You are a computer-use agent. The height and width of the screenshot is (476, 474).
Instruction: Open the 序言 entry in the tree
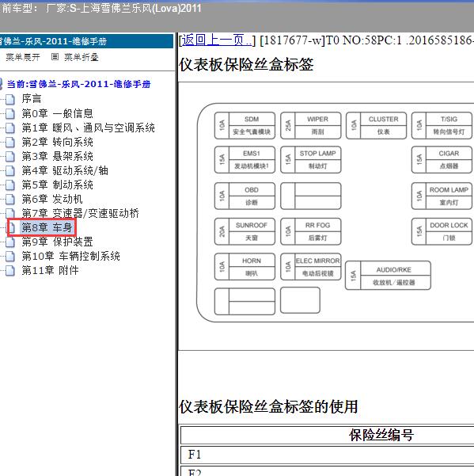pyautogui.click(x=31, y=99)
